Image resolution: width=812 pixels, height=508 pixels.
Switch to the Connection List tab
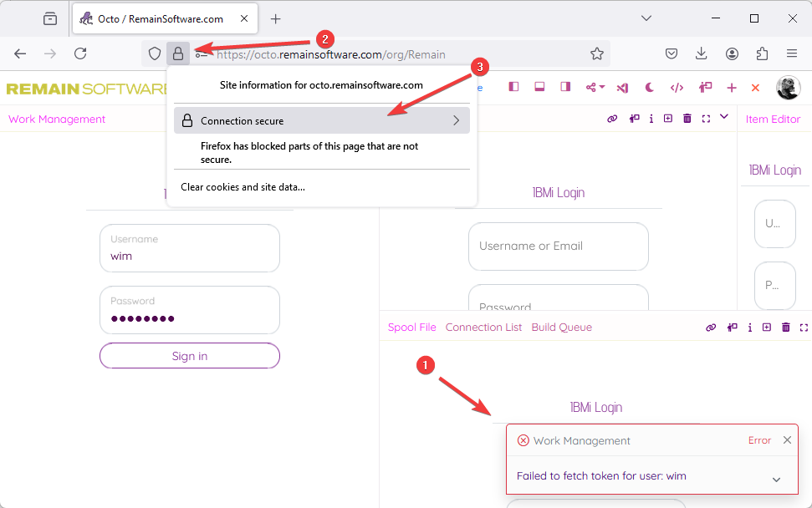(x=483, y=328)
